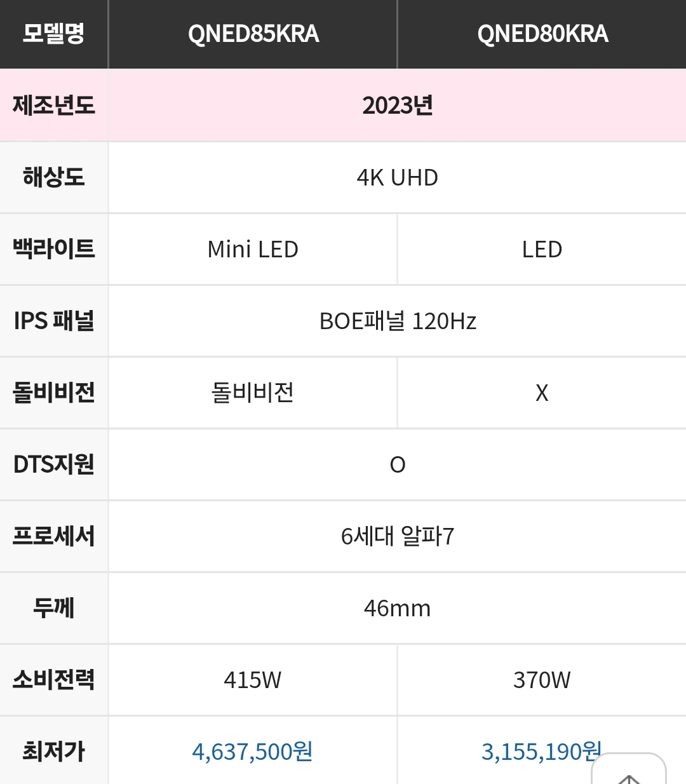Click the 해상도 row label
The image size is (686, 784).
[54, 177]
